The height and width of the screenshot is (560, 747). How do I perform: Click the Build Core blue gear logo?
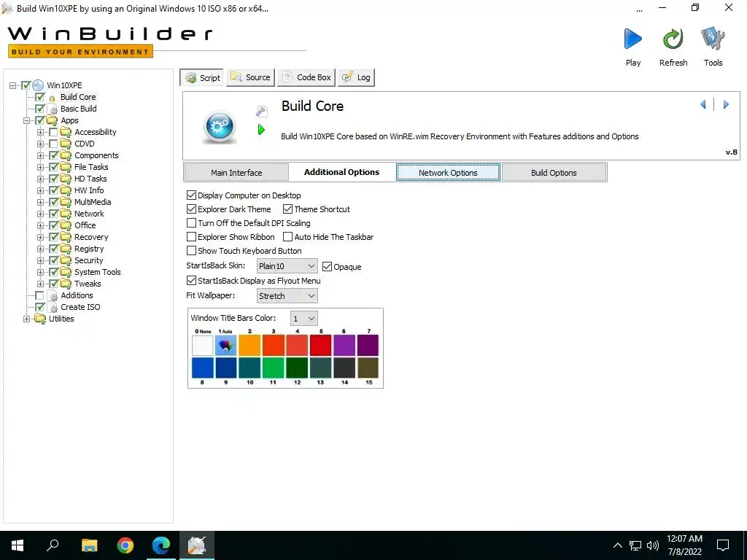point(219,127)
